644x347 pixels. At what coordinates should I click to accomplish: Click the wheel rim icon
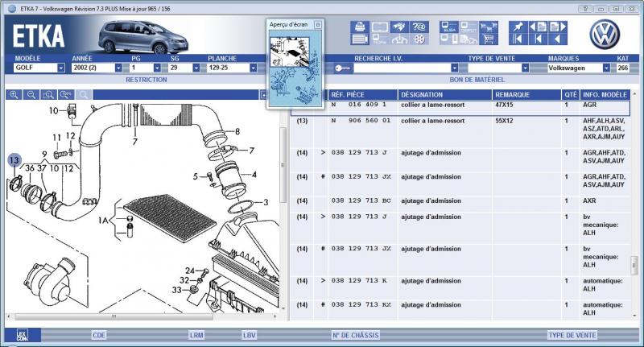pos(419,39)
